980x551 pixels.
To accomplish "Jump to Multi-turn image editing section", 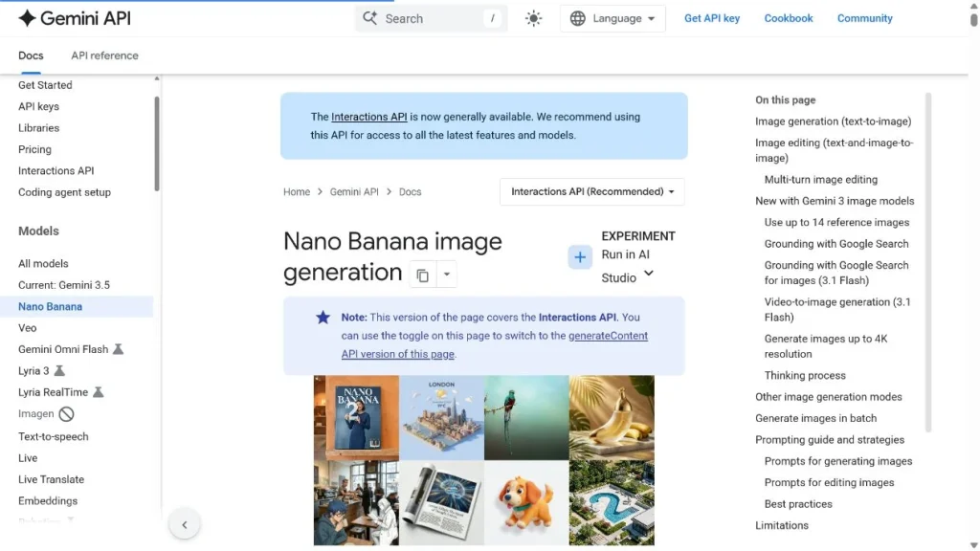I will [x=820, y=179].
